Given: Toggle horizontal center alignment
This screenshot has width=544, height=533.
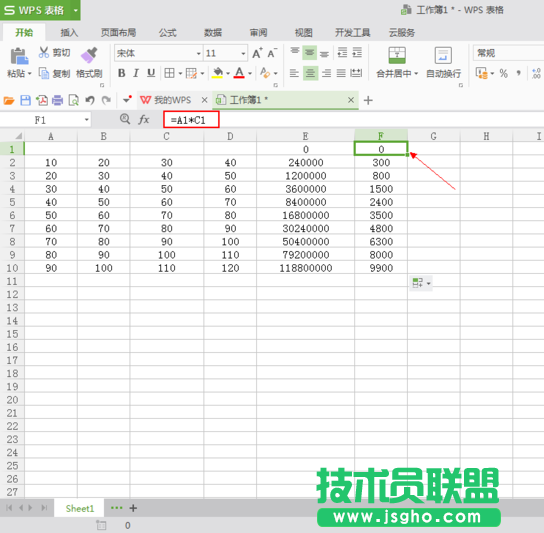Looking at the screenshot, I should (x=310, y=73).
